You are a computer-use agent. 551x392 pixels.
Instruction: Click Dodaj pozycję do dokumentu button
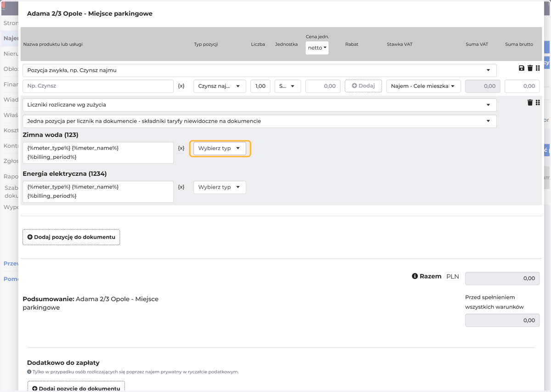tap(71, 237)
